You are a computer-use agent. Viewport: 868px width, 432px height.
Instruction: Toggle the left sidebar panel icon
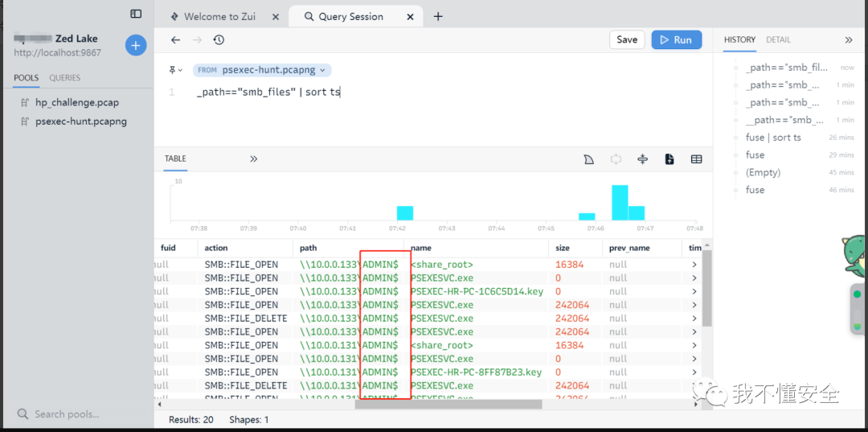point(136,14)
